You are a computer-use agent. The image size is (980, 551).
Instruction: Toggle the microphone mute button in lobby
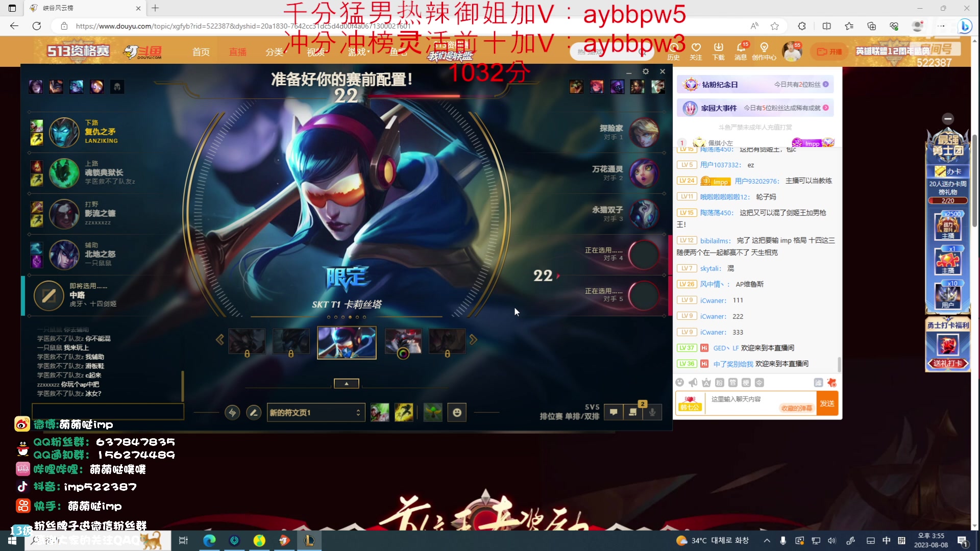[x=652, y=412]
